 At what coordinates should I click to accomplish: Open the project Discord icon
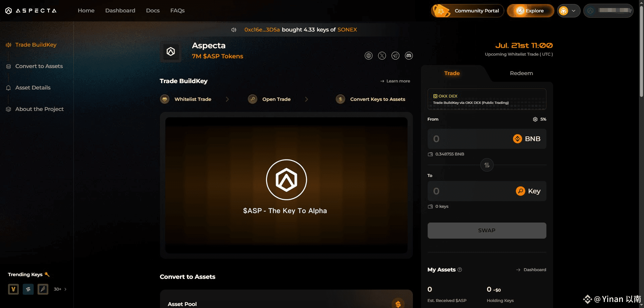409,56
